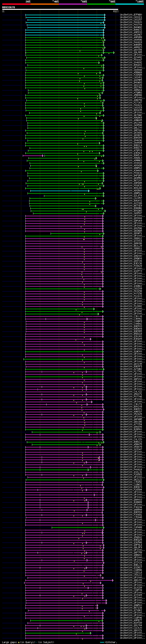Select the query ID BB933678
The image size is (146, 644).
(8, 8)
